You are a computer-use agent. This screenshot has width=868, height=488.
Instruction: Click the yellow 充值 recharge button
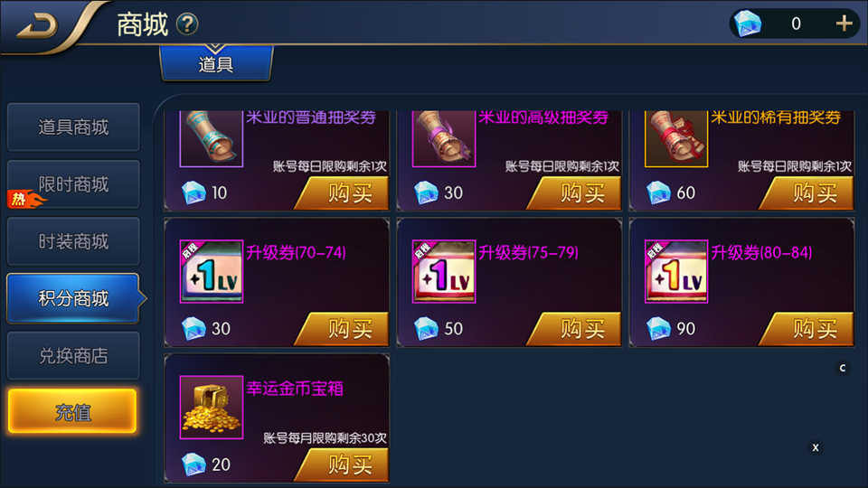[x=72, y=412]
